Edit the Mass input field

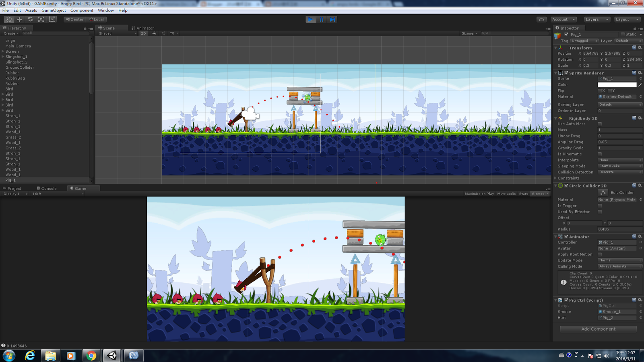point(620,130)
